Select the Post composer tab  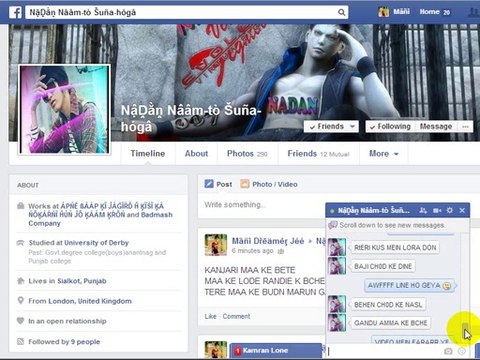(218, 184)
